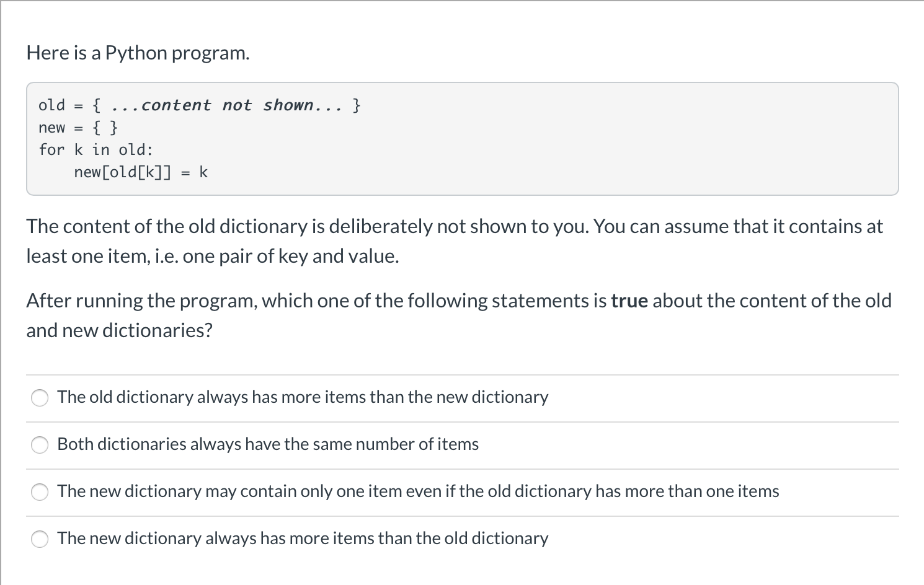Click the 'same number of items' answer row
Screen dimensions: 924x585
click(268, 444)
